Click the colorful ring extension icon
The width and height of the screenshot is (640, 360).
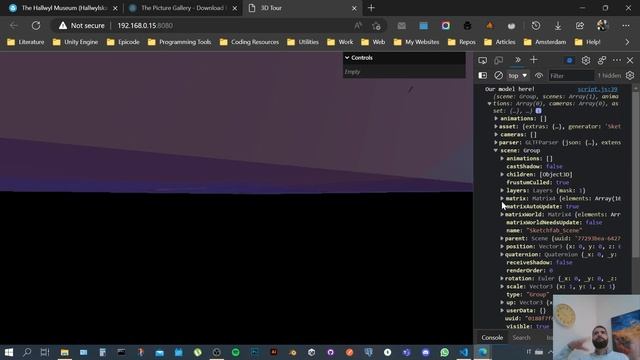point(445,25)
